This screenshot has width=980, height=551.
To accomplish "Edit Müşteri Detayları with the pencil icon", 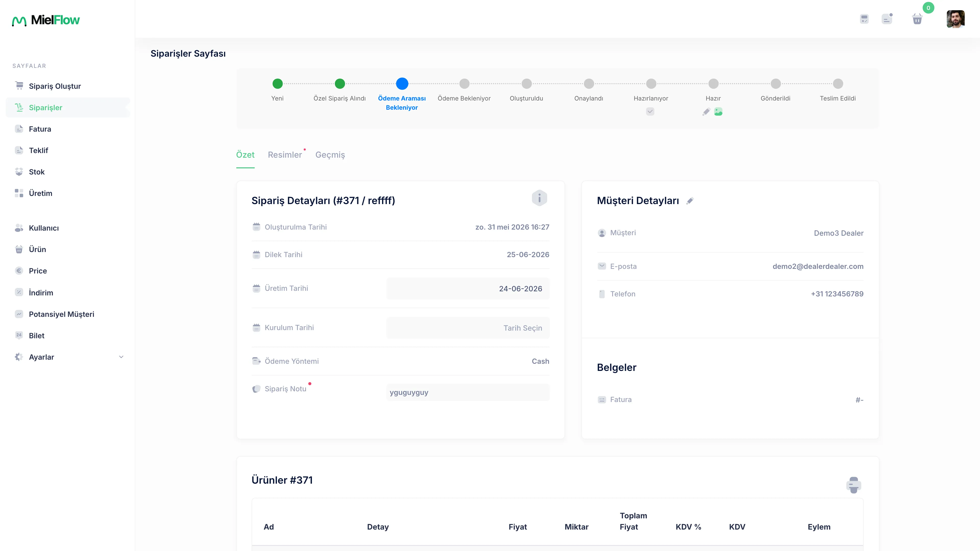I will pos(690,201).
